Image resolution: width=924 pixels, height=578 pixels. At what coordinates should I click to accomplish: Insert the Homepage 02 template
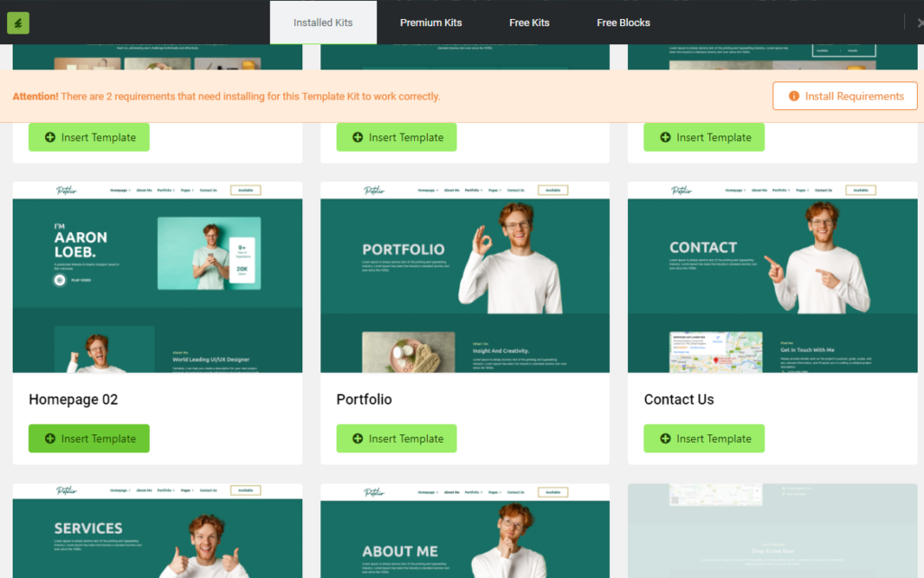coord(88,439)
